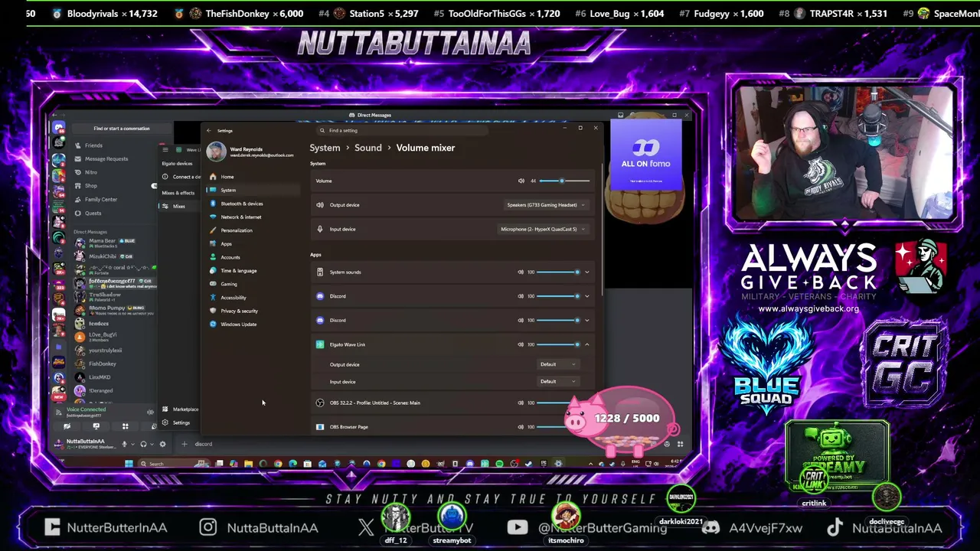Open the Input device Microphone dropdown
Screen dimensions: 980x551
pos(542,229)
